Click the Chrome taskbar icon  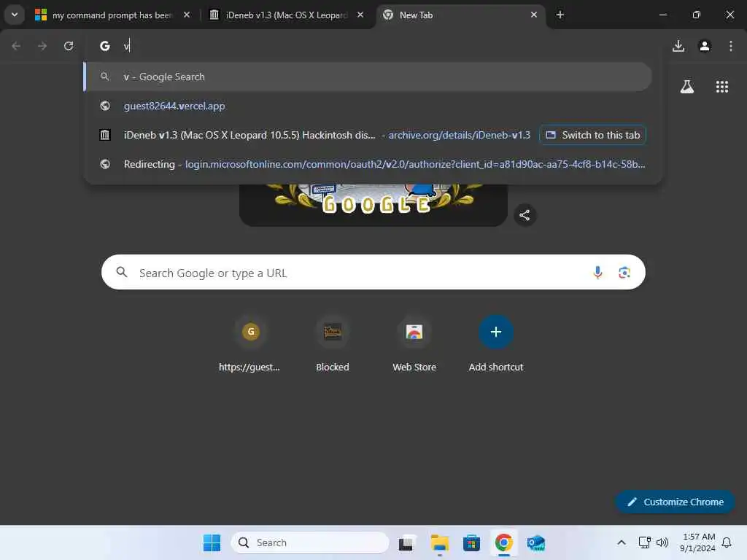click(x=504, y=542)
